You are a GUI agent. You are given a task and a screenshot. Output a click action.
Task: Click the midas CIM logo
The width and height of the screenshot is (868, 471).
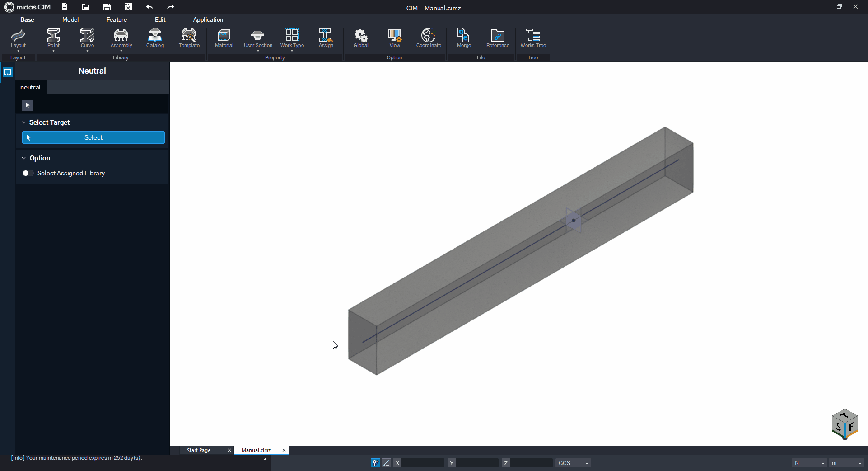(27, 7)
